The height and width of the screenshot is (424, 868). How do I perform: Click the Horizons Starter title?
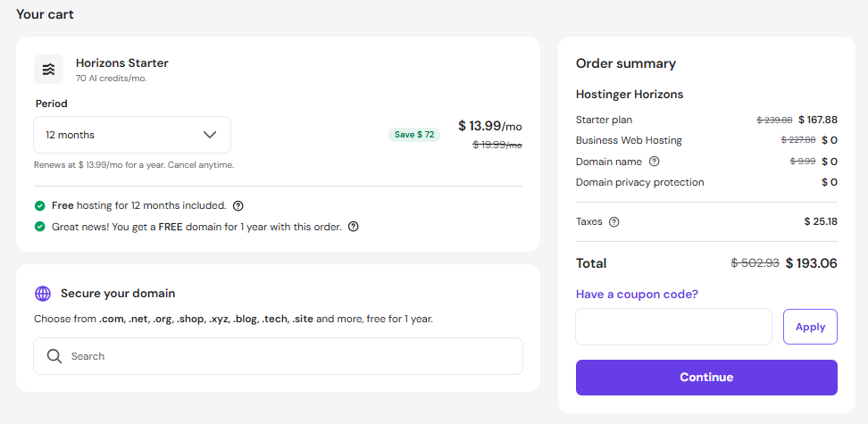click(x=121, y=63)
